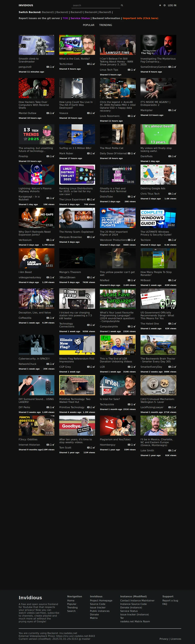This screenshot has width=195, height=644.
Task: Open the Privacy link in the footer
Action: pos(164,639)
